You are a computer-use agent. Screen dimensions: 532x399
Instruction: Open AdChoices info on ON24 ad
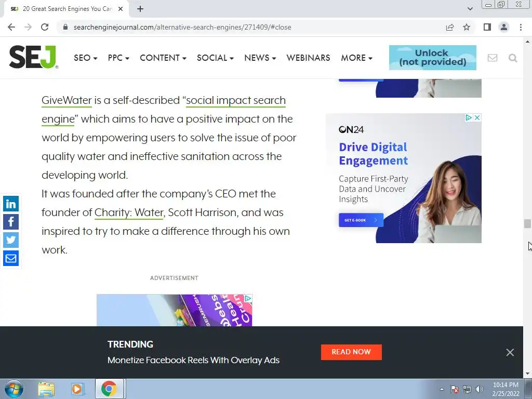(469, 117)
